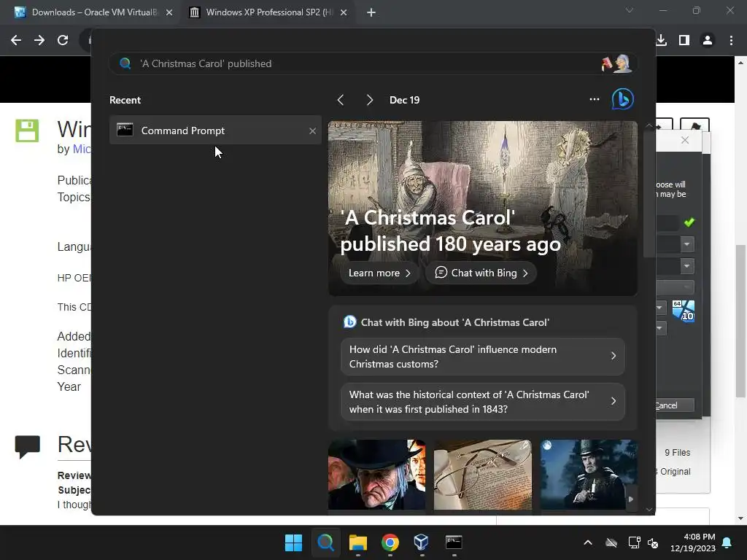Open Chrome tab search dropdown
Viewport: 747px width, 560px height.
click(630, 10)
